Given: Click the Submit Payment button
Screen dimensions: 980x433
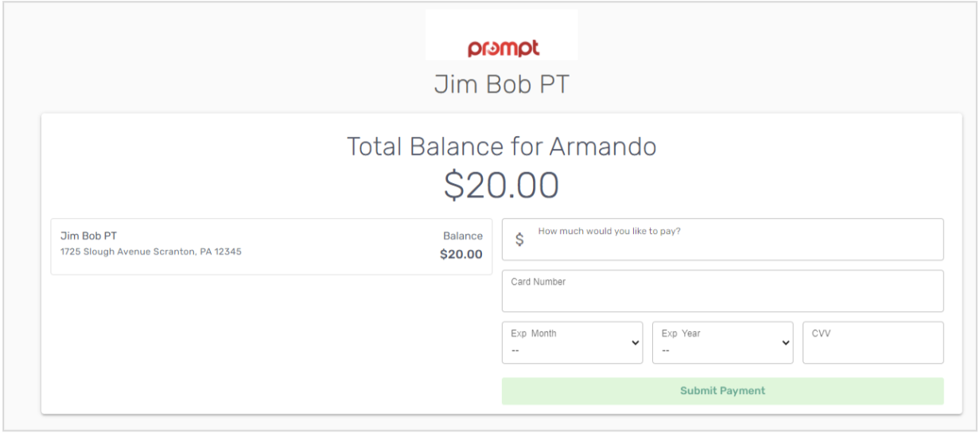Looking at the screenshot, I should tap(722, 391).
